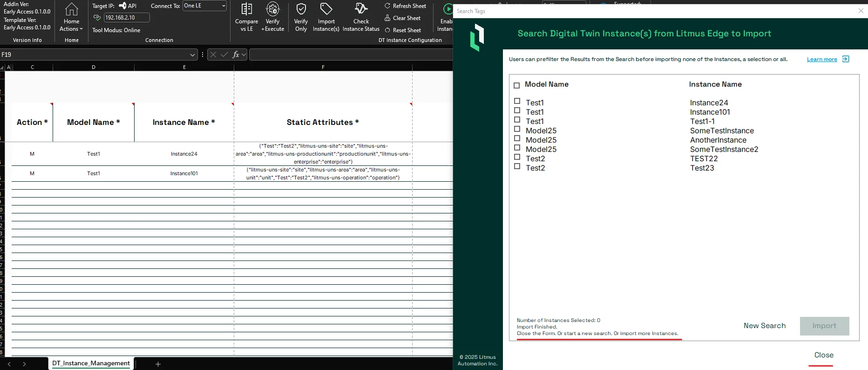Click connection link icon beside IP field
The width and height of the screenshot is (868, 370).
(x=97, y=18)
